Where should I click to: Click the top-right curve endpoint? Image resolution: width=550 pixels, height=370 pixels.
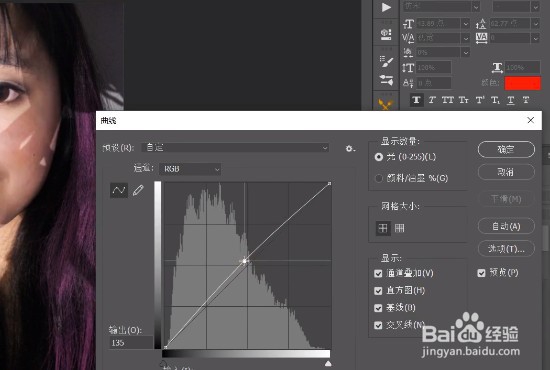tap(329, 183)
